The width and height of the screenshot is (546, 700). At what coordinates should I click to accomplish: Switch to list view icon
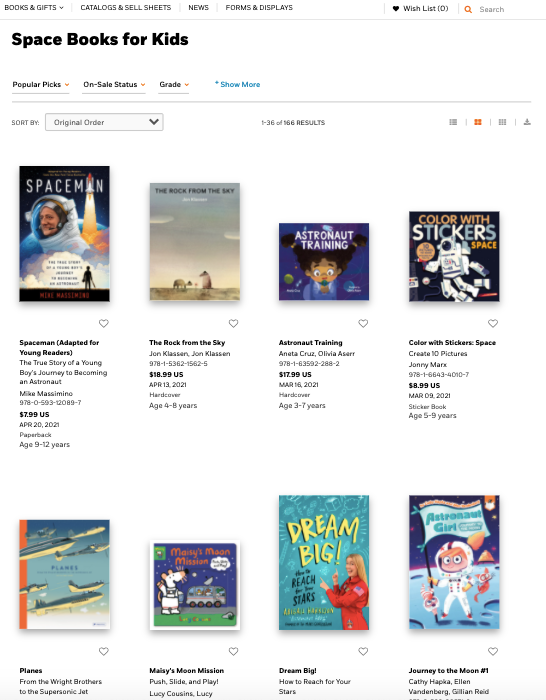coord(453,122)
